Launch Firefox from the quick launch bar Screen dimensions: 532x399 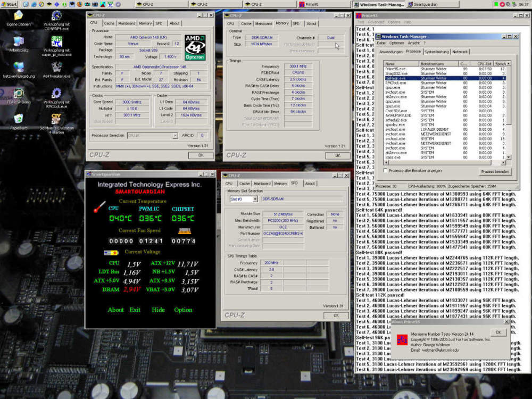click(80, 4)
